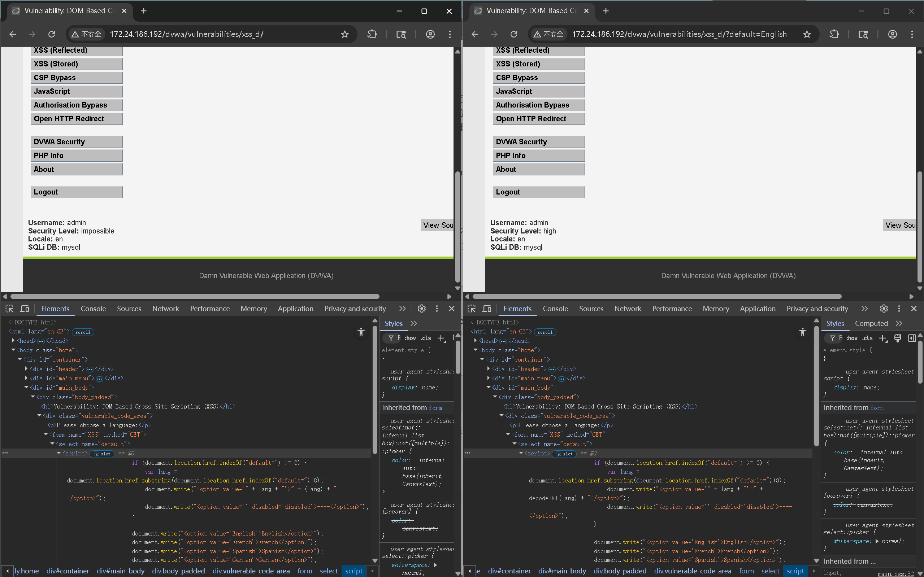Viewport: 924px width, 577px height.
Task: Click accessibility tree icon in left Elements panel
Action: pyautogui.click(x=361, y=332)
